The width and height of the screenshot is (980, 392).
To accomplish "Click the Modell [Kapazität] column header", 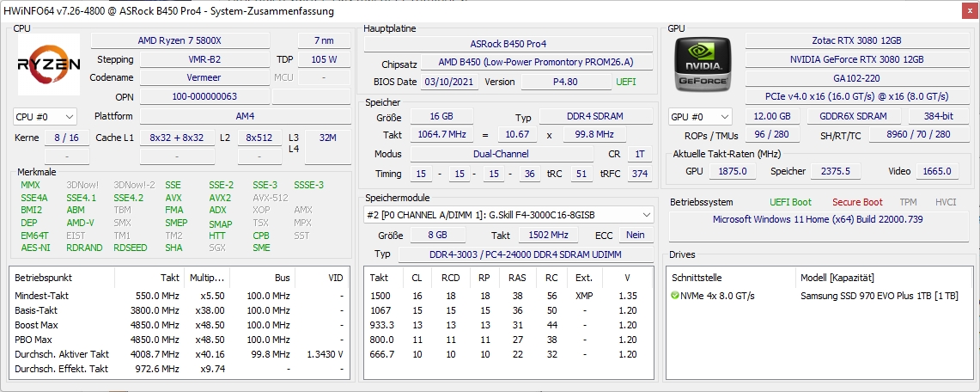I will pos(837,278).
